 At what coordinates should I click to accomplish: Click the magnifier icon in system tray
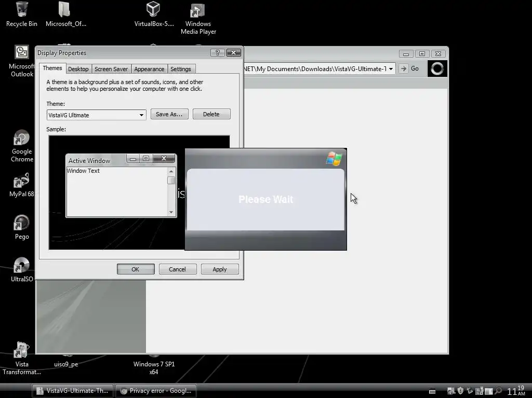(498, 391)
